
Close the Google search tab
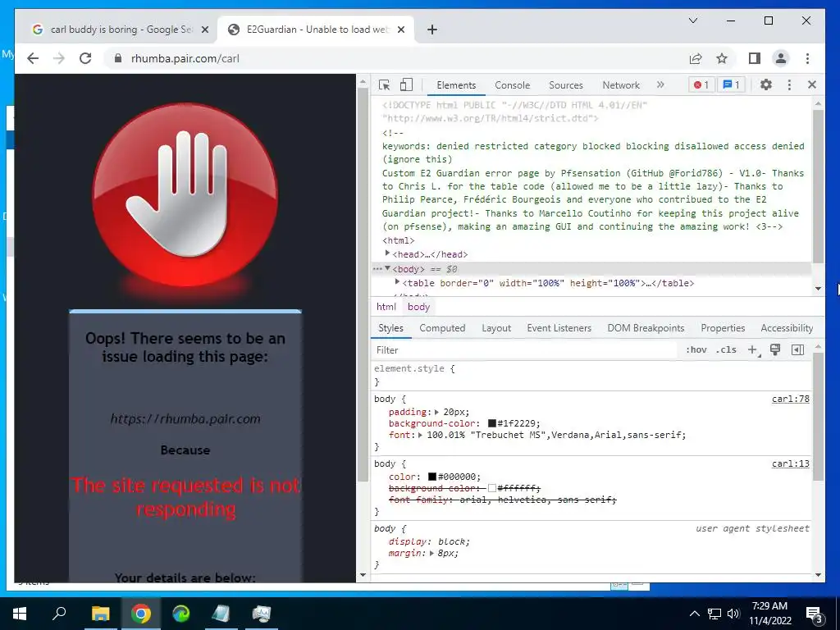(x=204, y=30)
